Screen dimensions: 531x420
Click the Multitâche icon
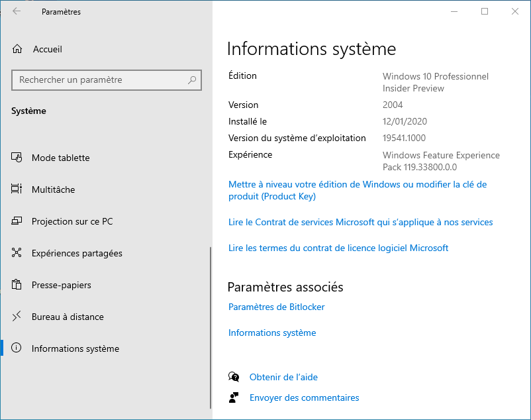[17, 189]
